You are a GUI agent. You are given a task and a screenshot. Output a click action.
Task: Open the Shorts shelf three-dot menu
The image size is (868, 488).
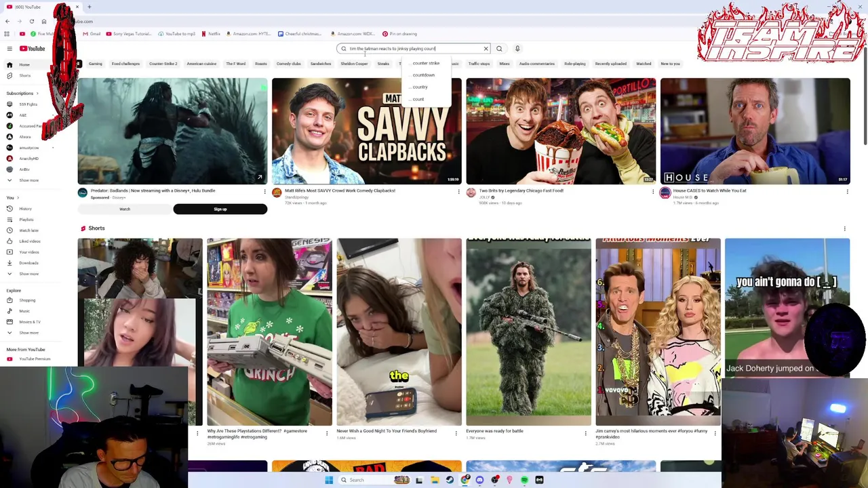click(x=844, y=228)
